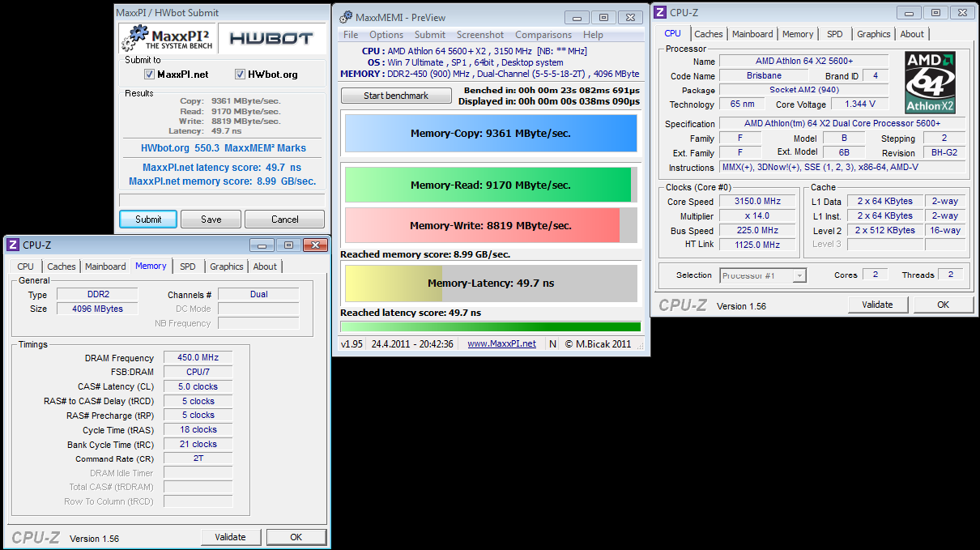980x550 pixels.
Task: Open Submit menu in MaxxMEM
Action: coord(430,35)
